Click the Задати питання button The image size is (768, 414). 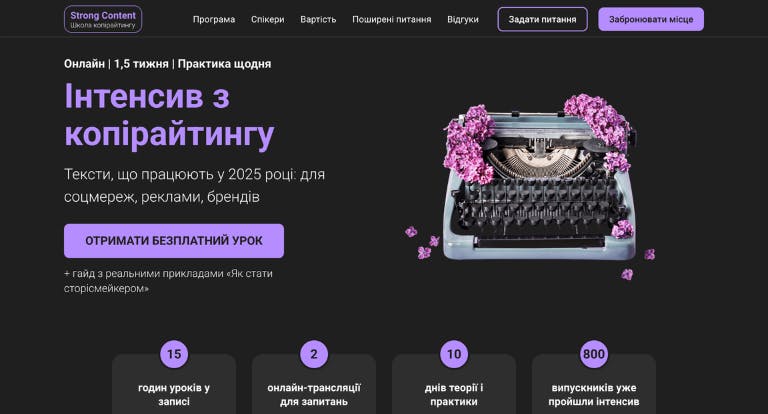coord(542,20)
